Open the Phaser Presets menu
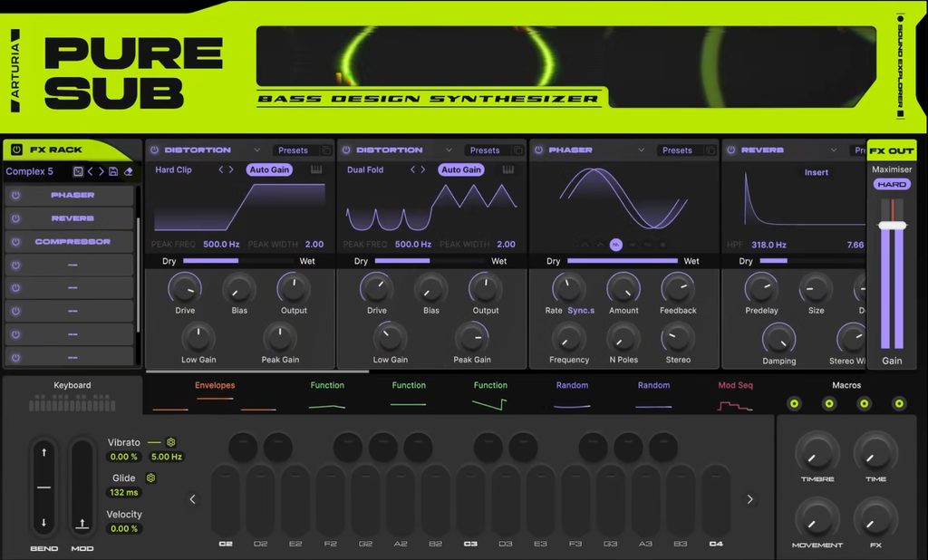The image size is (928, 560). (x=677, y=150)
